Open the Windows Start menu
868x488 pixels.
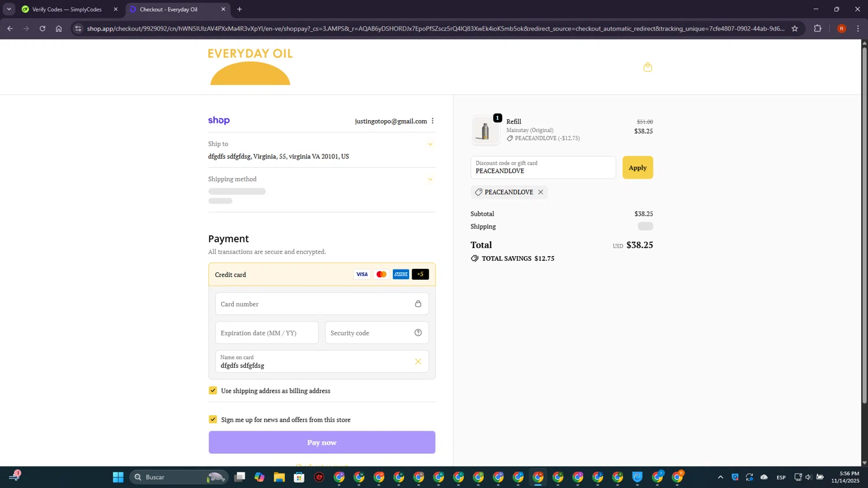pyautogui.click(x=118, y=477)
